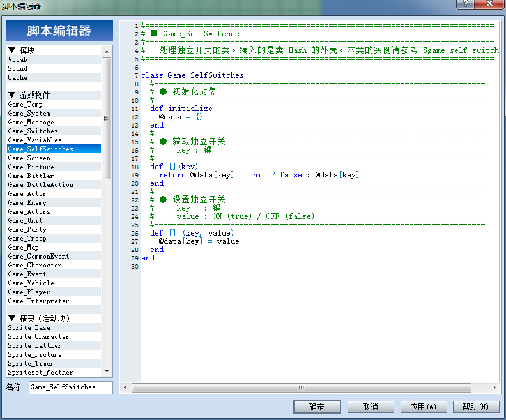Image resolution: width=506 pixels, height=420 pixels.
Task: Open the Sprite_Base script
Action: click(x=54, y=327)
